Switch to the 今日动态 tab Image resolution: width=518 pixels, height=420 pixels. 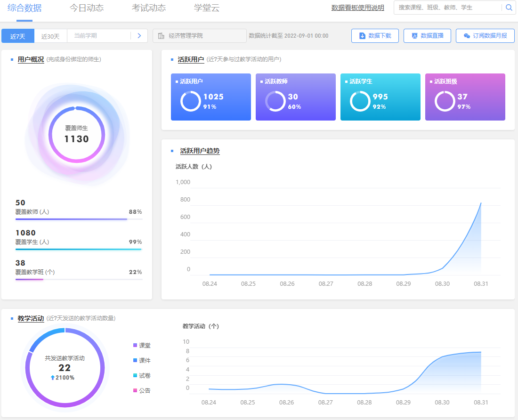point(87,8)
